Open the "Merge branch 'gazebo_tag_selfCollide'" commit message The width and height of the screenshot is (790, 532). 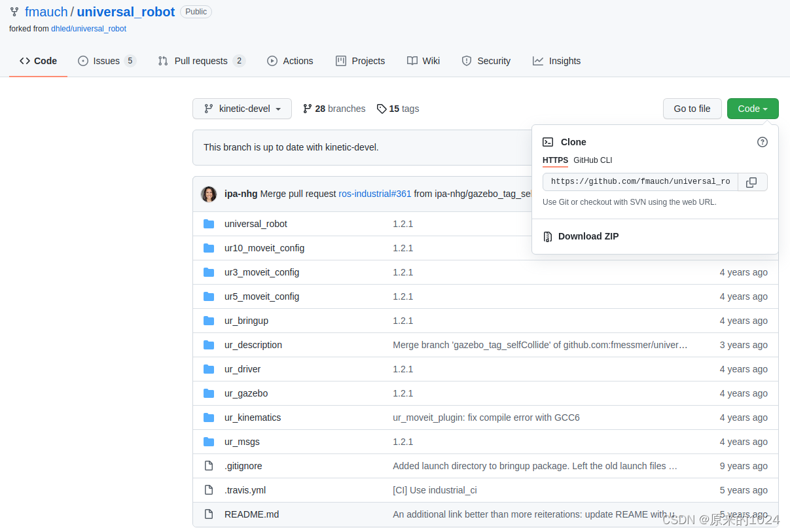541,345
